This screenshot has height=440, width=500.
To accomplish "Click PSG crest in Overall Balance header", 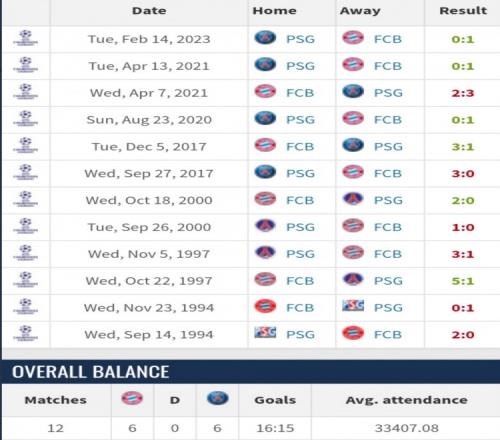I will 218,398.
